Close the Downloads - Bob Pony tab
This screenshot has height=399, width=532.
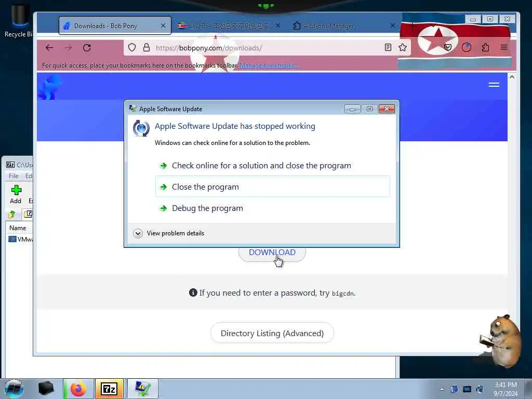(x=163, y=26)
